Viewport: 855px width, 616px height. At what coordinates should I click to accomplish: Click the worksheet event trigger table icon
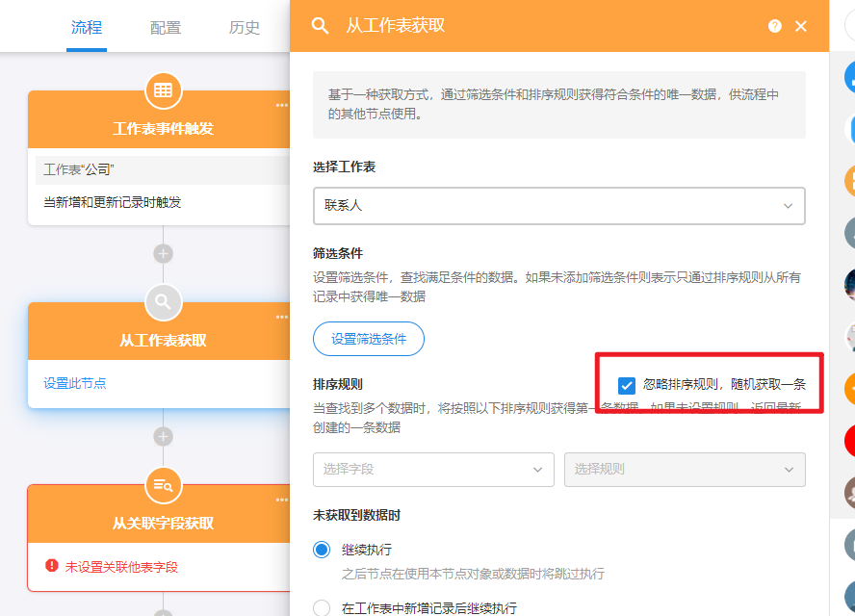coord(163,90)
